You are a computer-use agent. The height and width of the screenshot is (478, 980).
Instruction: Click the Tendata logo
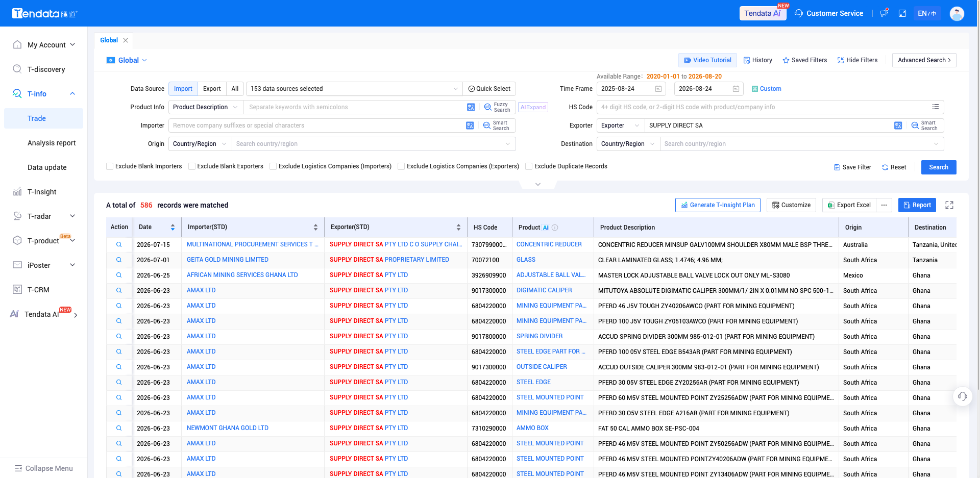tap(45, 13)
